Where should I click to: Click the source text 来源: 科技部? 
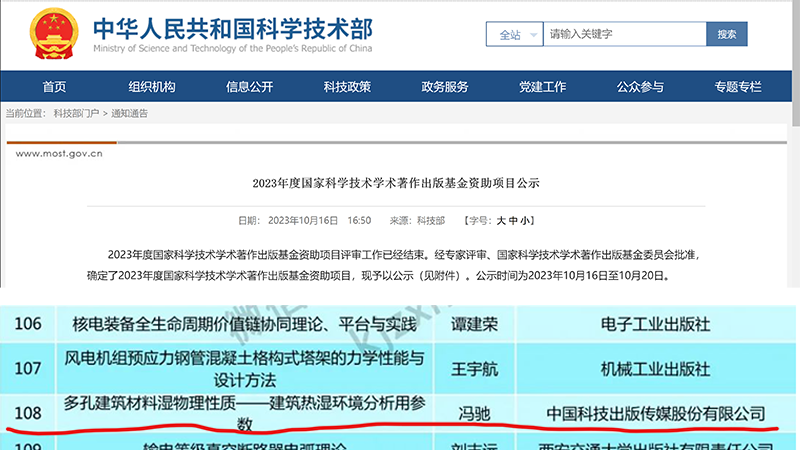point(417,220)
